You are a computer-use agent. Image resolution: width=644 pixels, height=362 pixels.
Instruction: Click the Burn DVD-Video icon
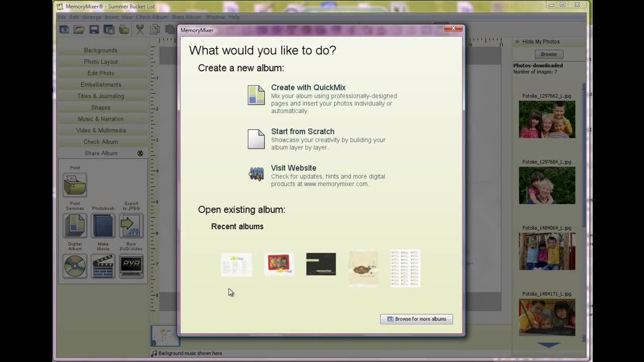[x=131, y=266]
